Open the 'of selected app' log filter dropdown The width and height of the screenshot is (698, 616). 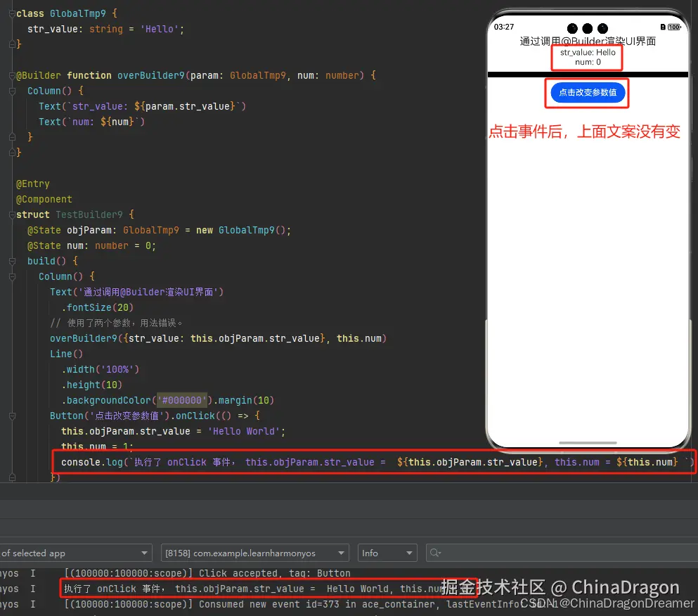click(x=75, y=553)
